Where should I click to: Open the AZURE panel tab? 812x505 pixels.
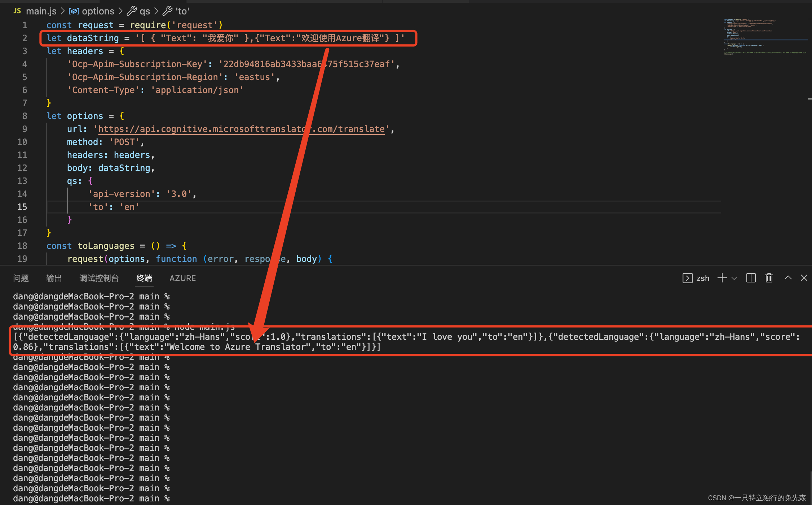(x=183, y=278)
